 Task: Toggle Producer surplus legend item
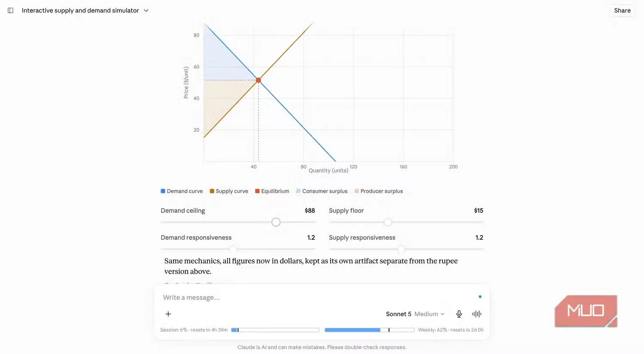[x=379, y=191]
